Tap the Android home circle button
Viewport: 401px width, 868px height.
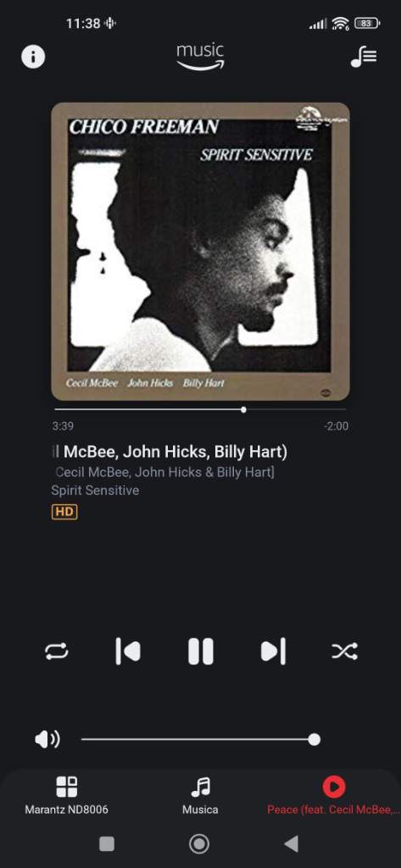point(199,843)
